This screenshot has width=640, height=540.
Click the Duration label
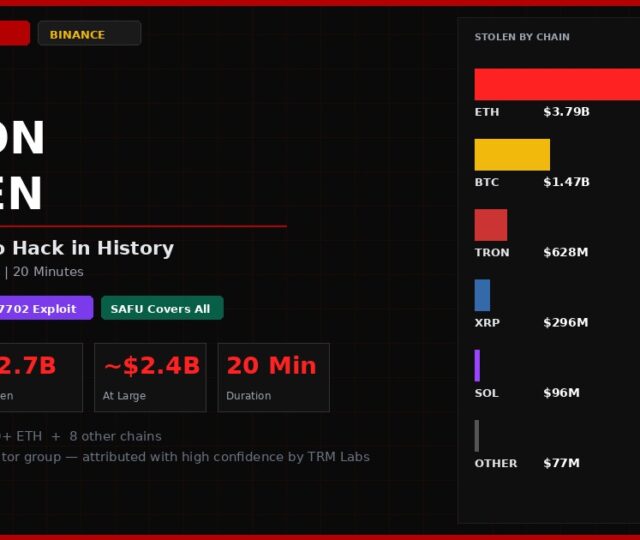point(249,396)
